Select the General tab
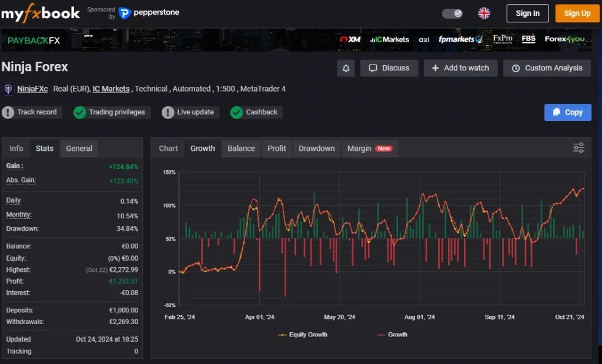This screenshot has width=602, height=364. (x=79, y=149)
